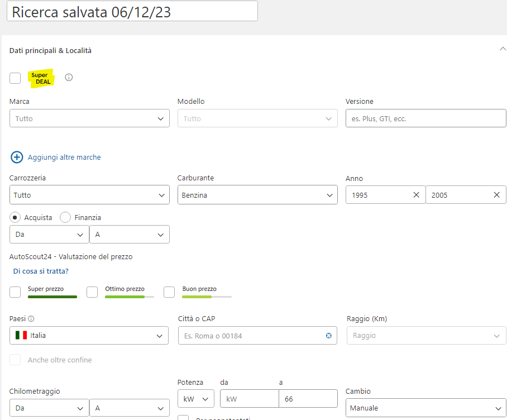
Task: Select the Finanzia radio button
Action: coord(65,217)
